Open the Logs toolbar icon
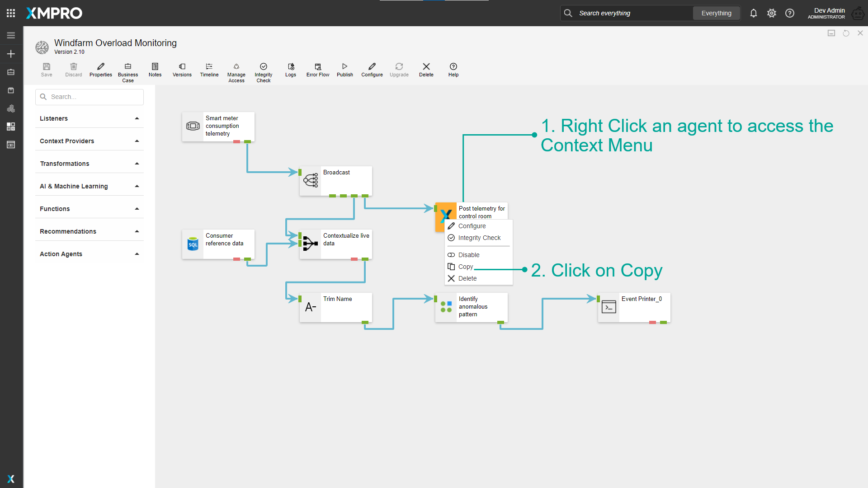The width and height of the screenshot is (868, 488). (x=290, y=70)
